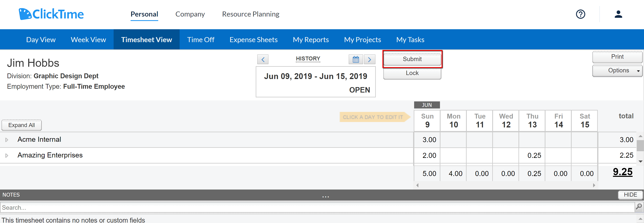This screenshot has width=644, height=223.
Task: Select the Mon 10 day column
Action: tap(453, 121)
